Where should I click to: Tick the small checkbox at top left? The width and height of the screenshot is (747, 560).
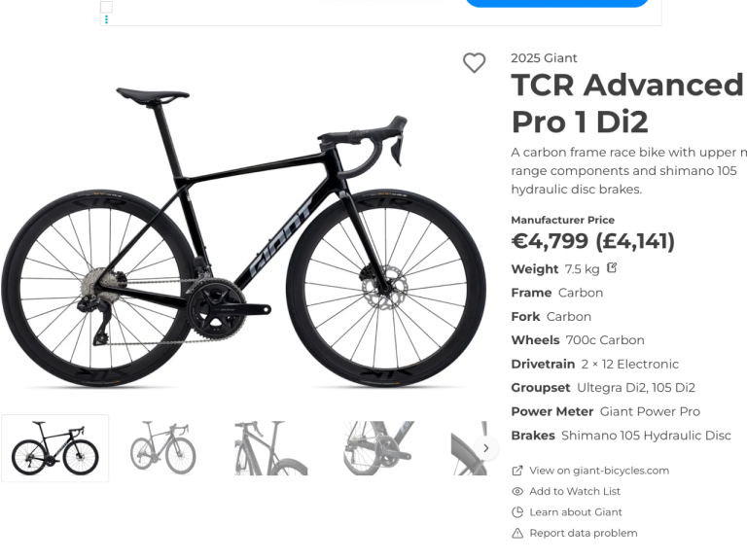[x=106, y=6]
